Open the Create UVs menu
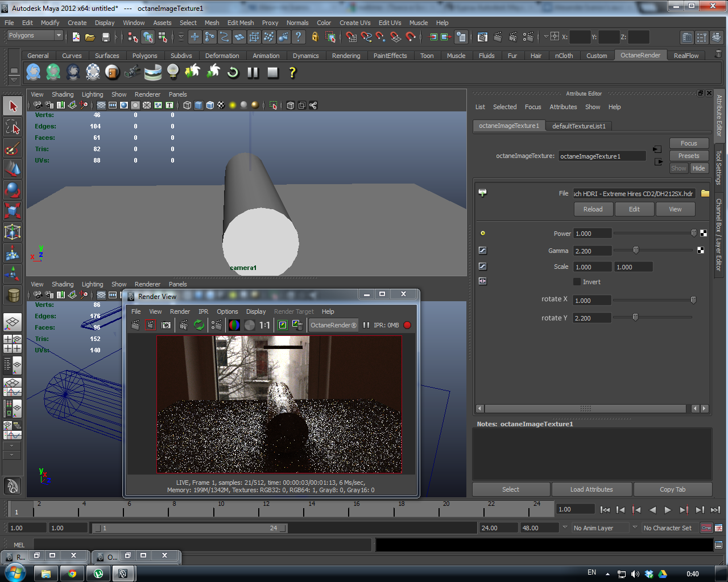The image size is (728, 582). click(x=355, y=23)
